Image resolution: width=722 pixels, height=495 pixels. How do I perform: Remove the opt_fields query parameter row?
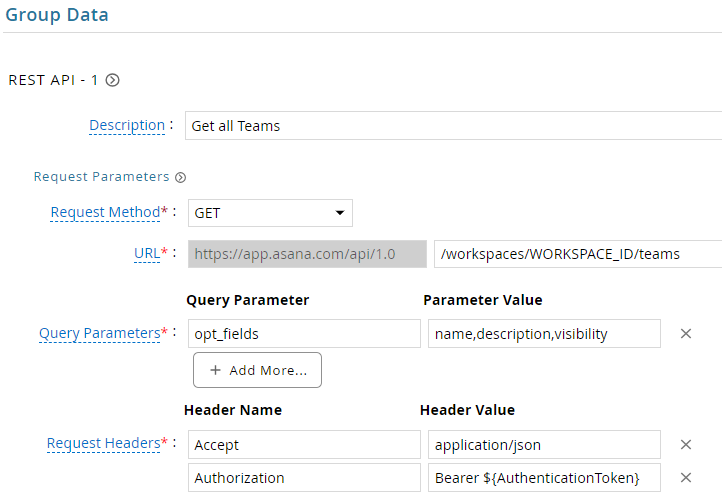(686, 333)
